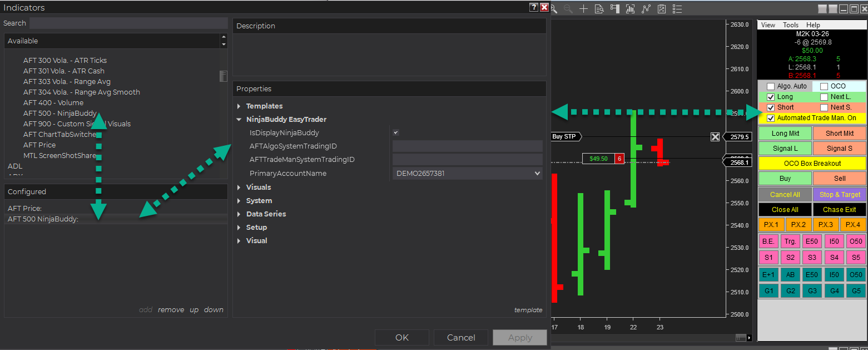The height and width of the screenshot is (350, 868).
Task: Collapse the NinjaBuddy EasyTrader section
Action: click(239, 119)
